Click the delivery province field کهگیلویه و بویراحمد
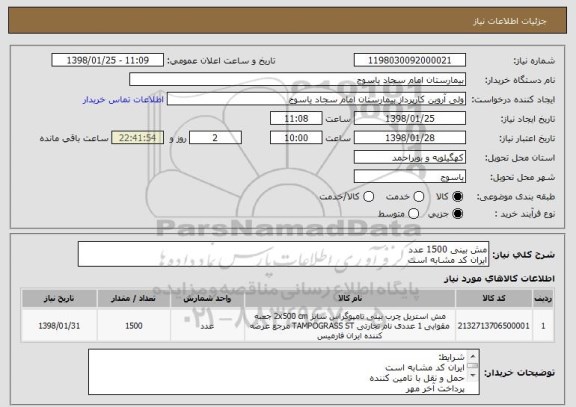The width and height of the screenshot is (576, 407). [x=410, y=158]
